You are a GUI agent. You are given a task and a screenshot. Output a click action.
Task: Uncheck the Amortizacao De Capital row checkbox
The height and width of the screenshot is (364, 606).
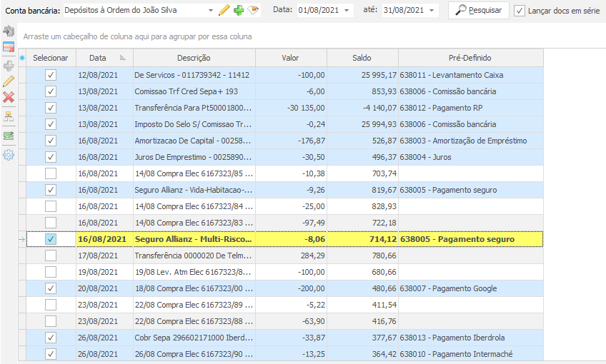click(x=51, y=141)
